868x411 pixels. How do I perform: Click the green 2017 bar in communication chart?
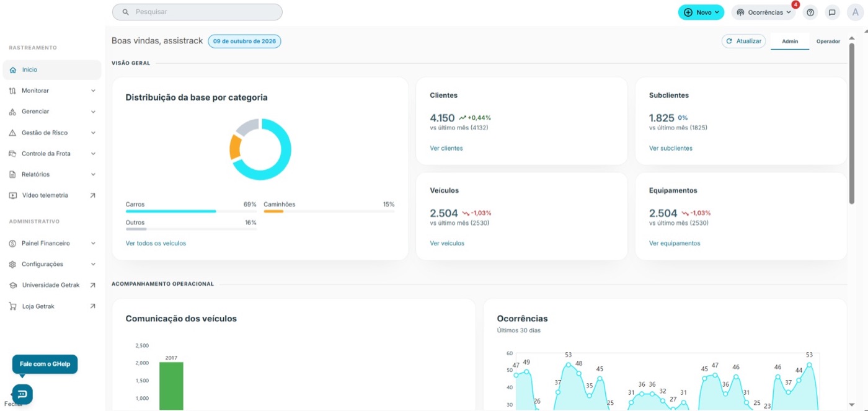pos(171,386)
